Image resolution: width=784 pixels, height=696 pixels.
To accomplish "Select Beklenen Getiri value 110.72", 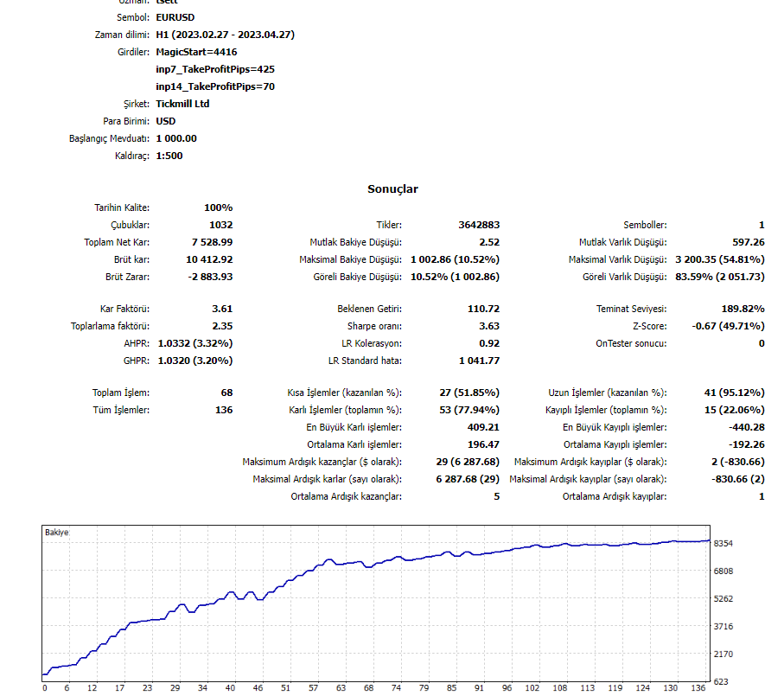I will (483, 309).
